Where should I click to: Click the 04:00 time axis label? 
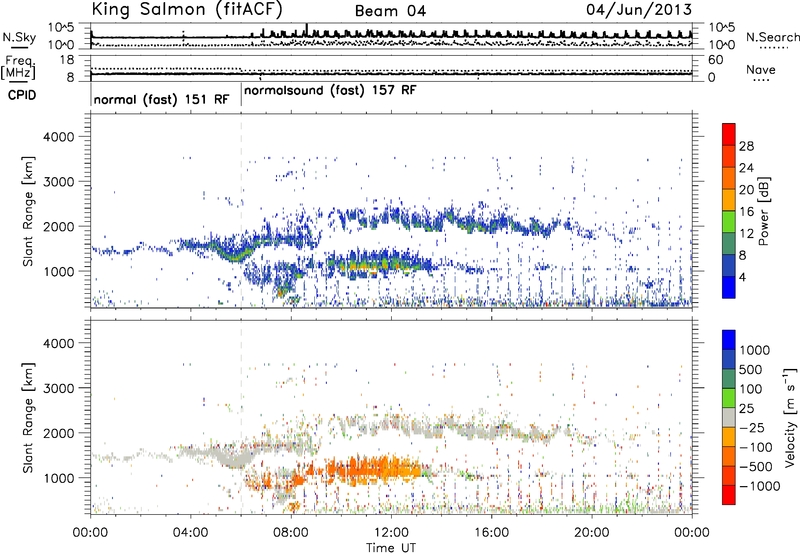pos(191,533)
